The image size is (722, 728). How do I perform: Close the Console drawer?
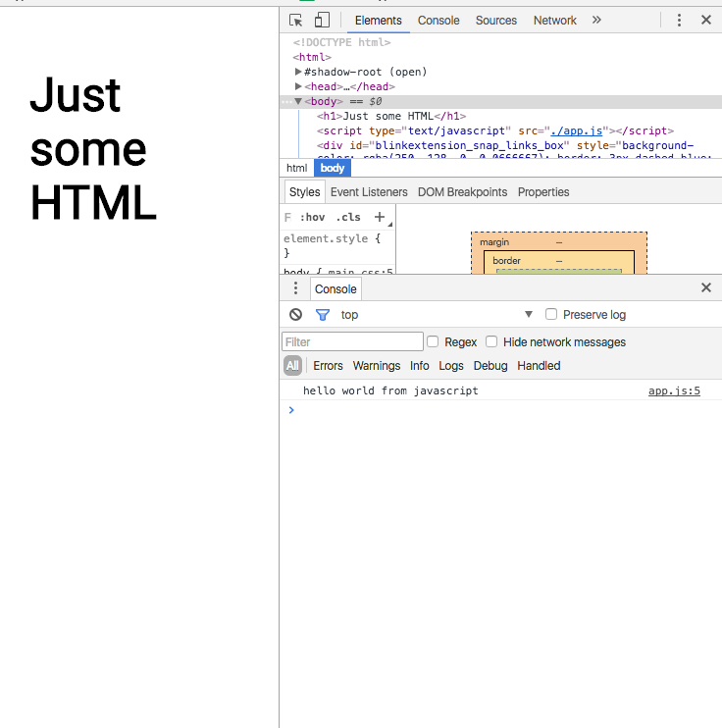click(706, 287)
